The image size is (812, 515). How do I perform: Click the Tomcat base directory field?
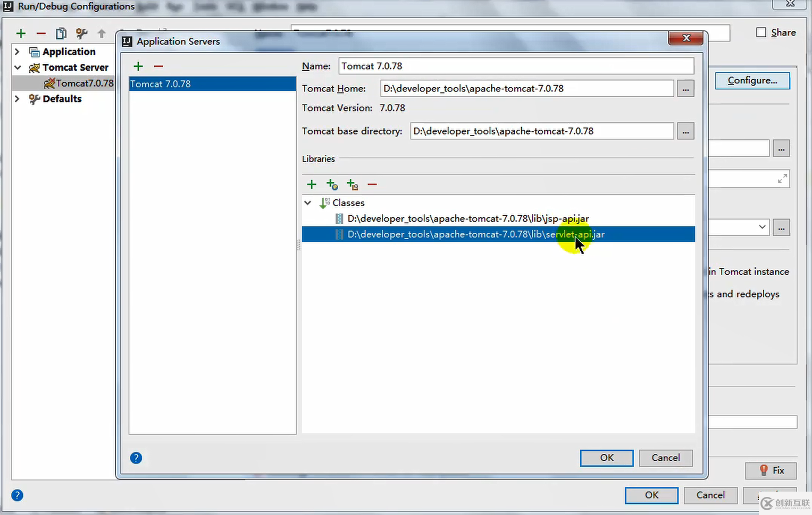point(542,131)
